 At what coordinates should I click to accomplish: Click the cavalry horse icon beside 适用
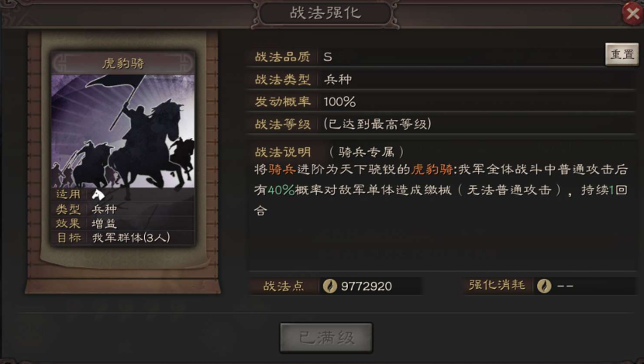pyautogui.click(x=98, y=194)
